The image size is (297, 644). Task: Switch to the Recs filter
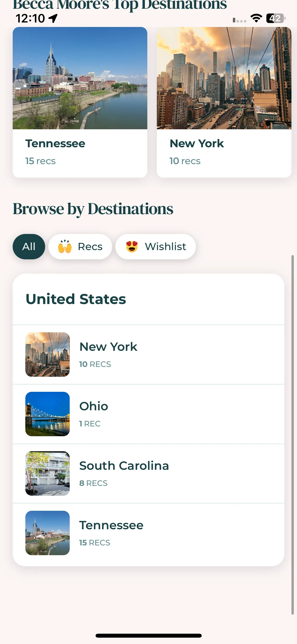coord(80,247)
